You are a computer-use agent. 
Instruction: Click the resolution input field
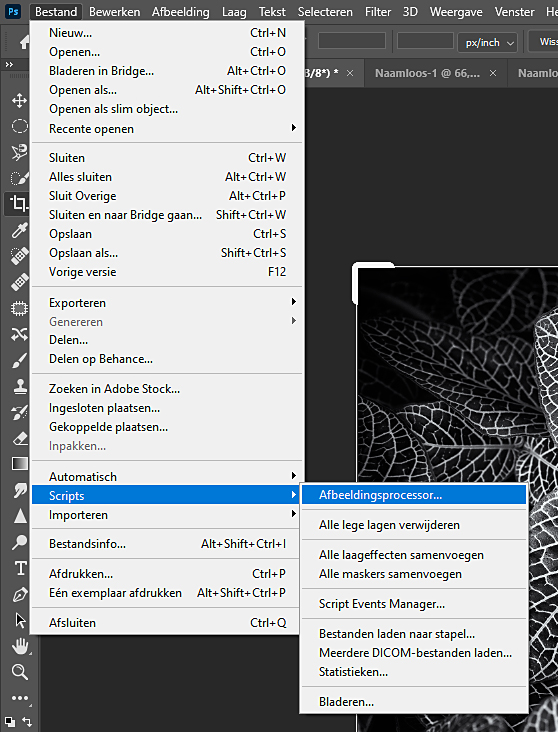pyautogui.click(x=425, y=42)
